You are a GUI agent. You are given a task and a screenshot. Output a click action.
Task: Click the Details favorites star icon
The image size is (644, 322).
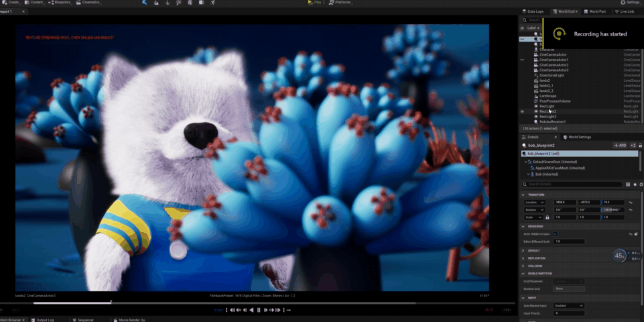(x=635, y=184)
